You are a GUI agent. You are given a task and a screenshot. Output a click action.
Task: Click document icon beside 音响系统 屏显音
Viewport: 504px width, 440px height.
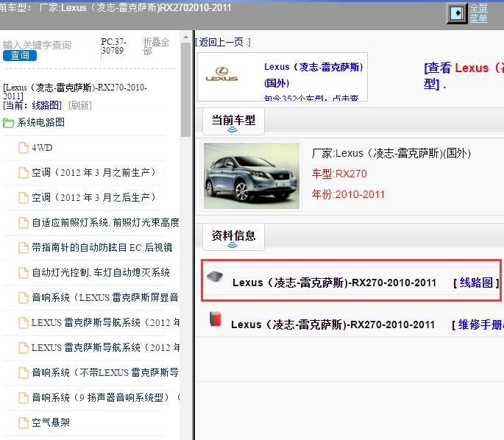pyautogui.click(x=23, y=298)
